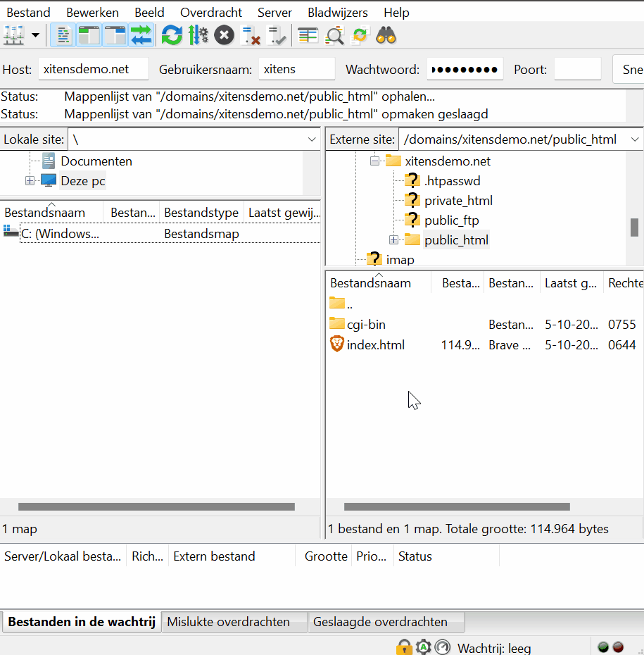Select public_html in remote tree
The height and width of the screenshot is (655, 644).
point(456,239)
